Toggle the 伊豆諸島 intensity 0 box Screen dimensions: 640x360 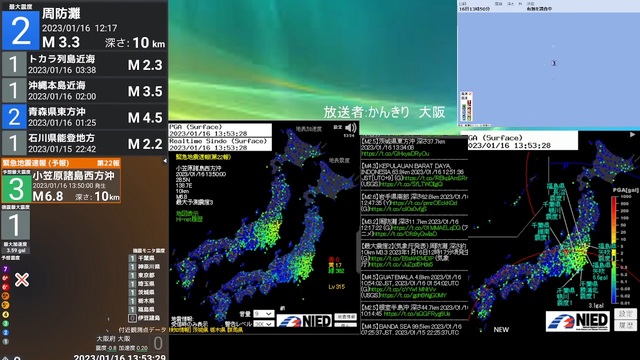point(132,318)
